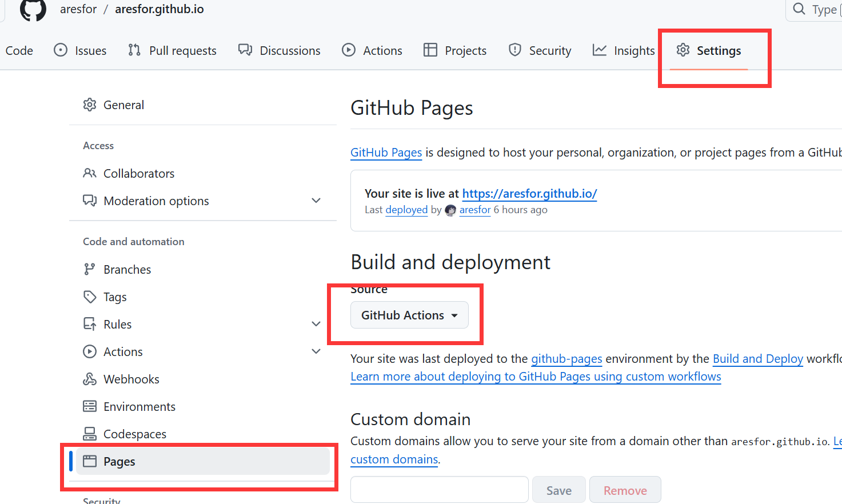The height and width of the screenshot is (504, 842).
Task: Open the GitHub Actions source dropdown
Action: pyautogui.click(x=409, y=315)
